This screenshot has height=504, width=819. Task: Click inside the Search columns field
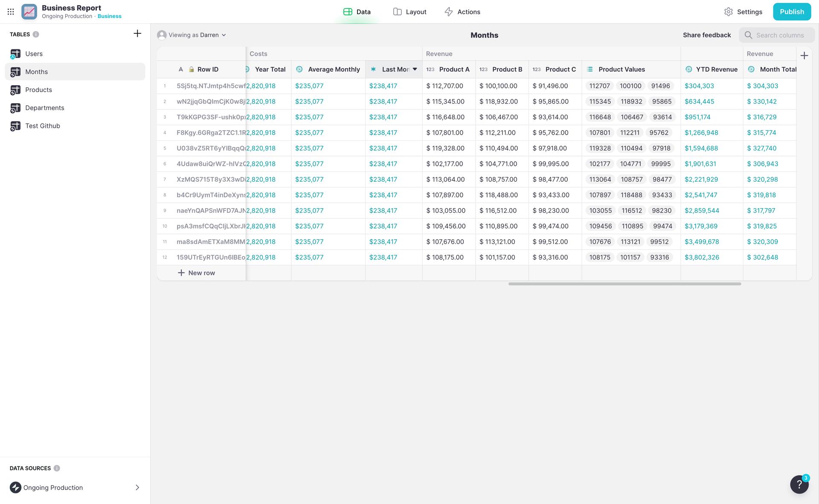tap(781, 35)
